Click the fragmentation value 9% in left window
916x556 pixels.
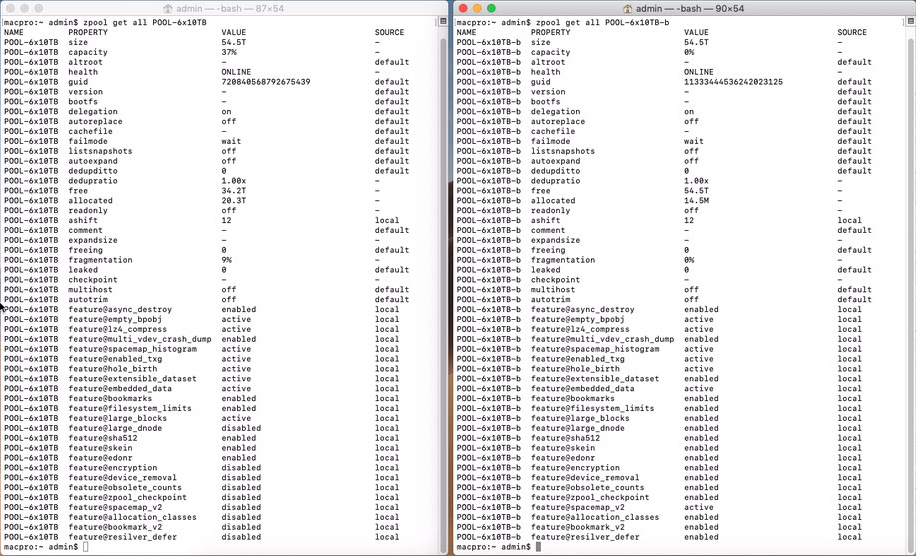(227, 260)
